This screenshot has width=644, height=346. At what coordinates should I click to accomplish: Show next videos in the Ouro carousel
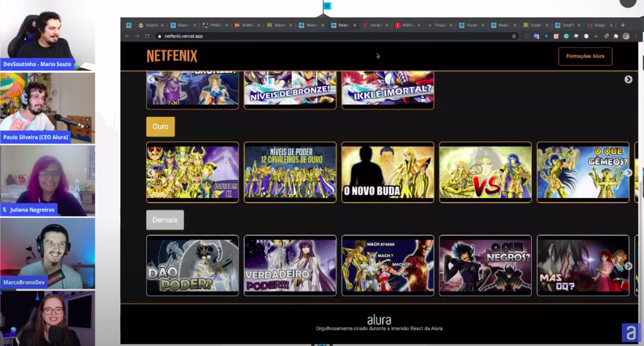628,172
